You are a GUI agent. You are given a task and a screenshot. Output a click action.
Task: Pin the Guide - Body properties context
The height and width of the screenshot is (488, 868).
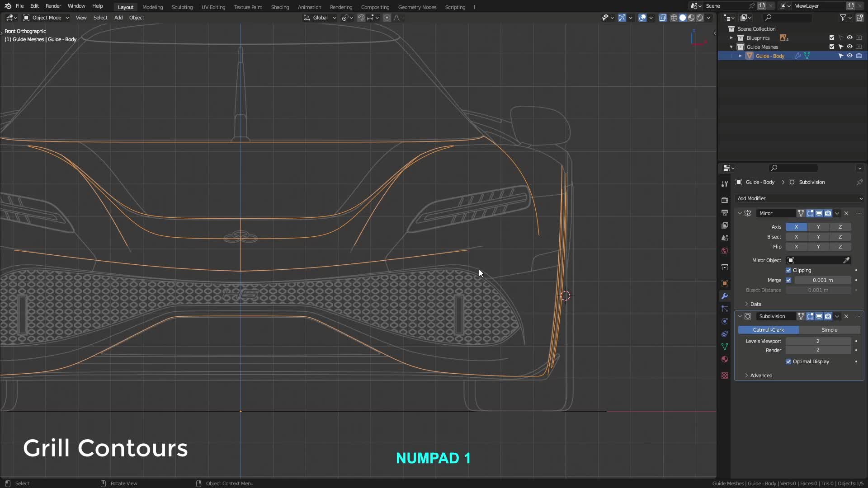859,182
